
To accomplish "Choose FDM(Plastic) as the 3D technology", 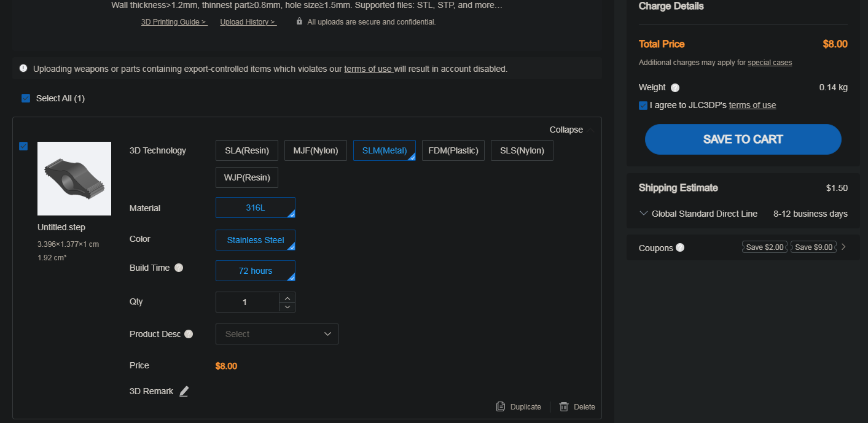I will point(453,150).
